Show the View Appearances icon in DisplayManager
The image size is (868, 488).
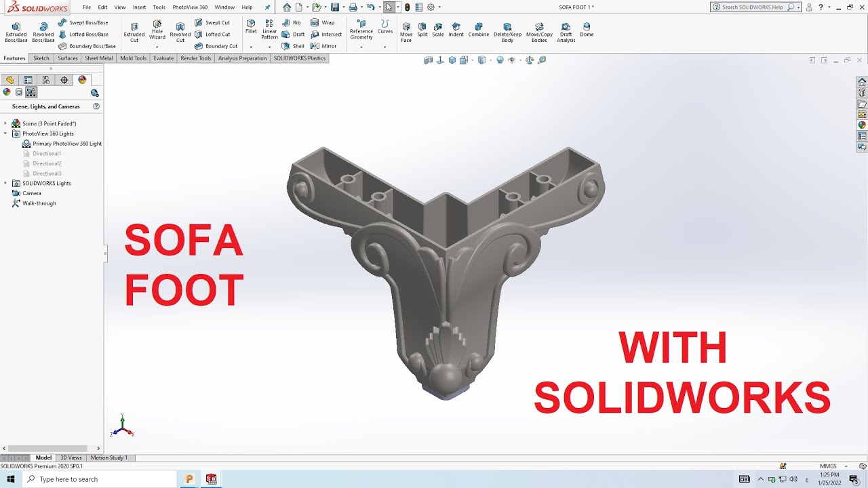click(7, 93)
